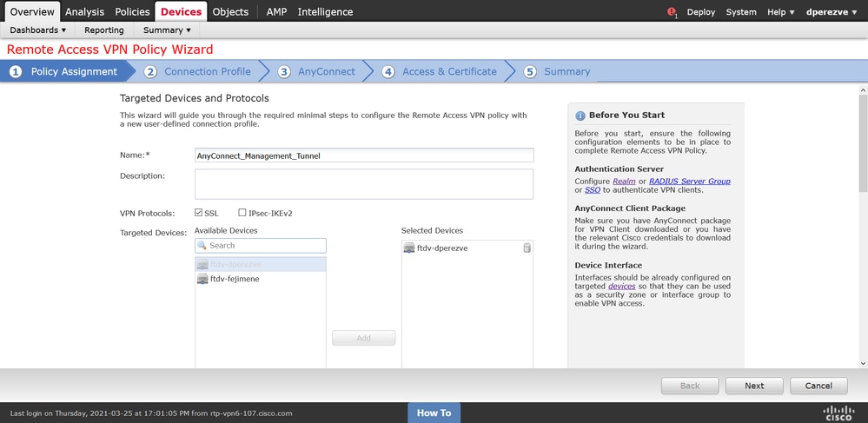Click the last login status text

[151, 413]
